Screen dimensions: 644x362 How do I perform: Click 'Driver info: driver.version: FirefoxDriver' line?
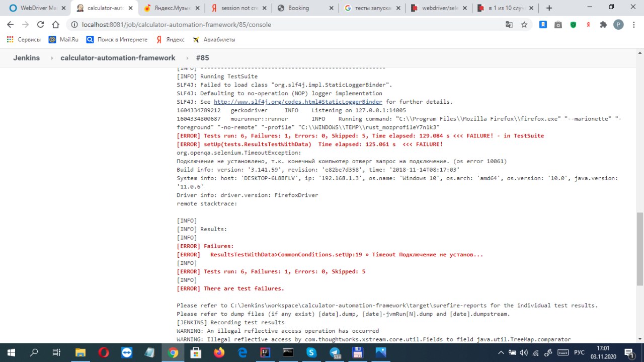click(248, 195)
